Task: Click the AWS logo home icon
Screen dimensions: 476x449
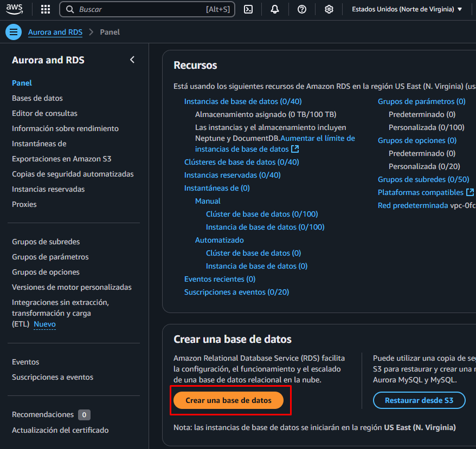Action: pos(14,9)
